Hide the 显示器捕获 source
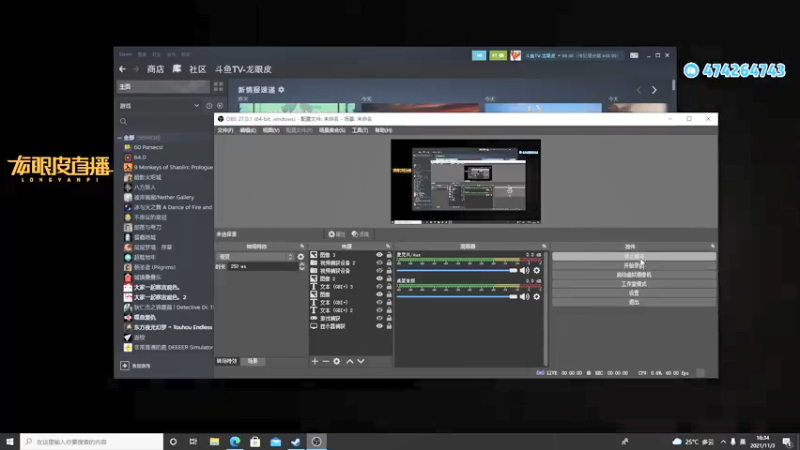 click(379, 326)
